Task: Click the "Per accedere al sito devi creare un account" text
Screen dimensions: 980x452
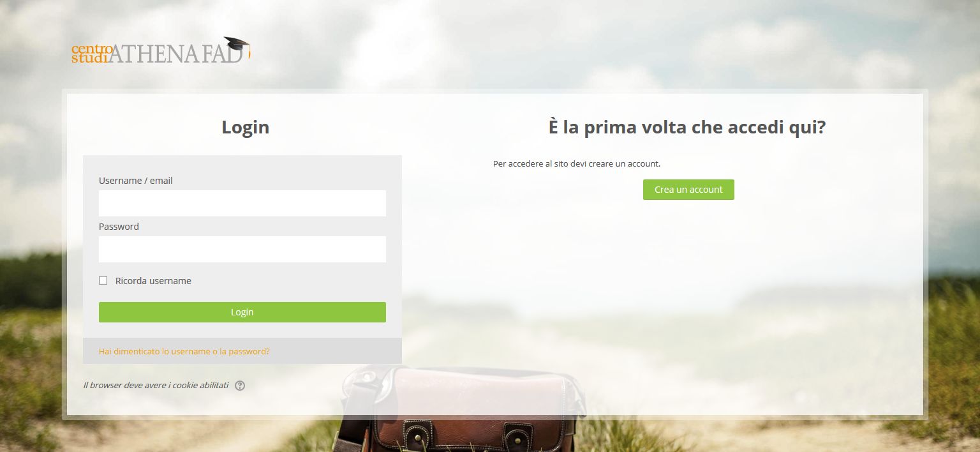Action: coord(577,164)
